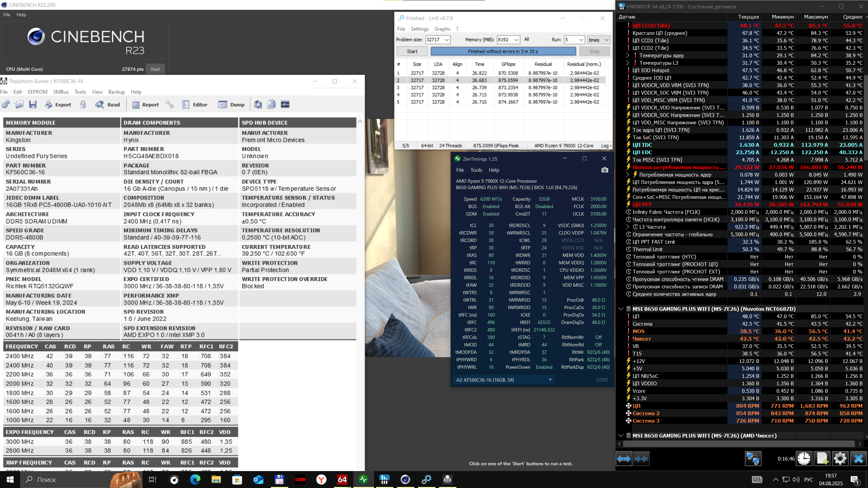868x488 pixels.
Task: Take a ZenTimings screenshot with camera icon
Action: click(x=605, y=170)
